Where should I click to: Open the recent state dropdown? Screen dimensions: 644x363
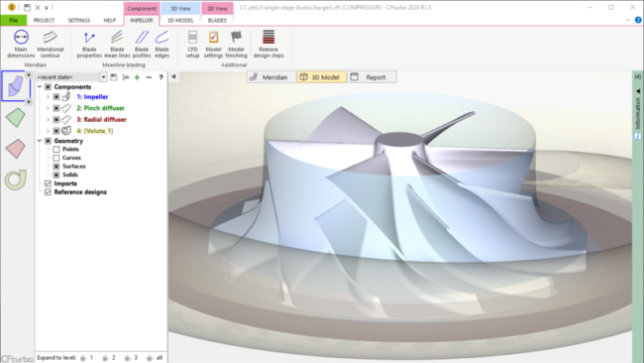coord(103,77)
